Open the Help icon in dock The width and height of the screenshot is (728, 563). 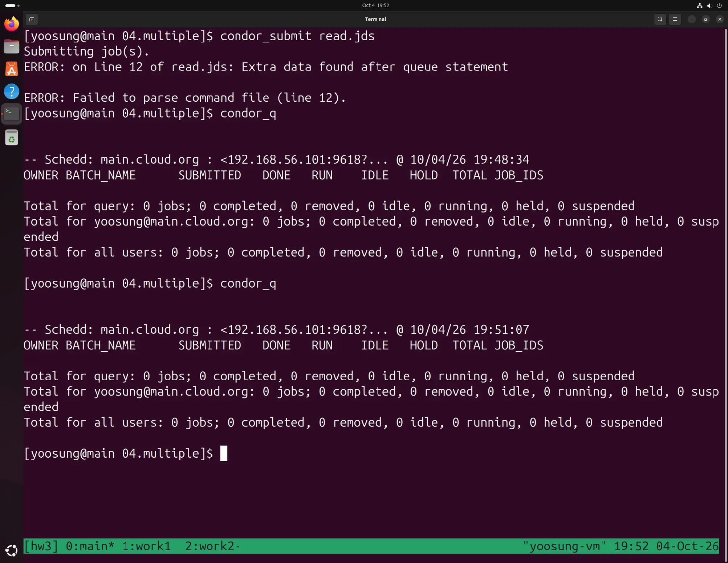tap(12, 91)
